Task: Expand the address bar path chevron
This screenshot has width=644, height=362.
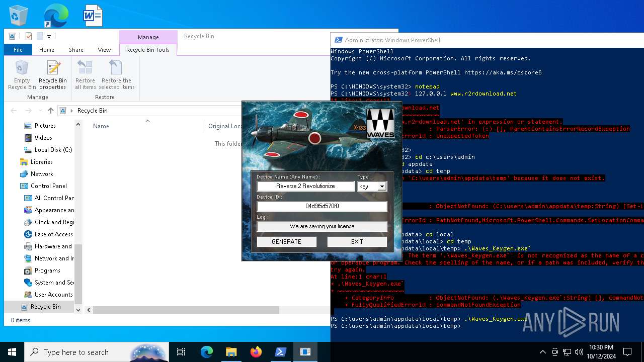Action: (x=72, y=111)
